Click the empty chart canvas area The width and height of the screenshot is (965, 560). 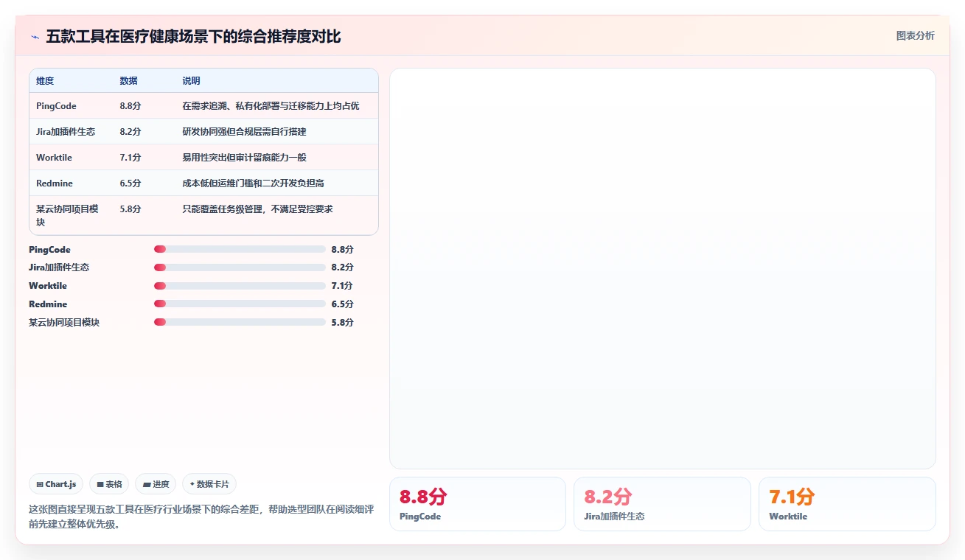(662, 268)
